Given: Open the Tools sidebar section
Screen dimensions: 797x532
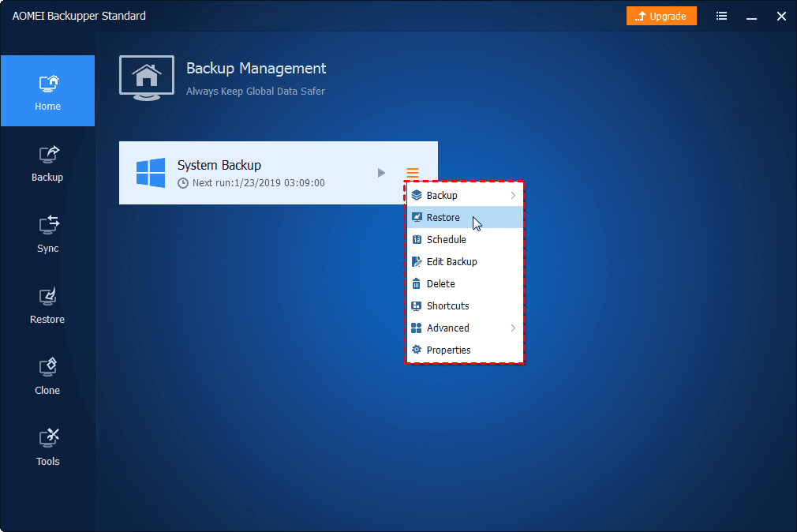Looking at the screenshot, I should click(47, 447).
